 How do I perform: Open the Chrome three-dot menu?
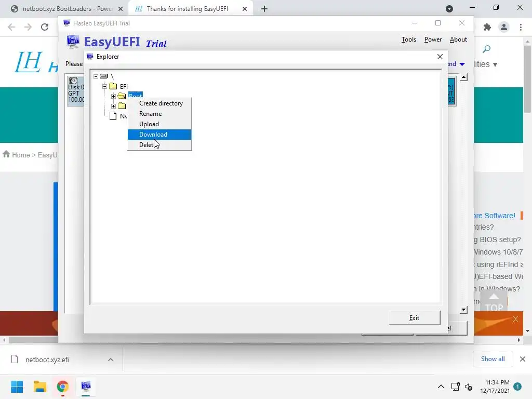click(521, 27)
